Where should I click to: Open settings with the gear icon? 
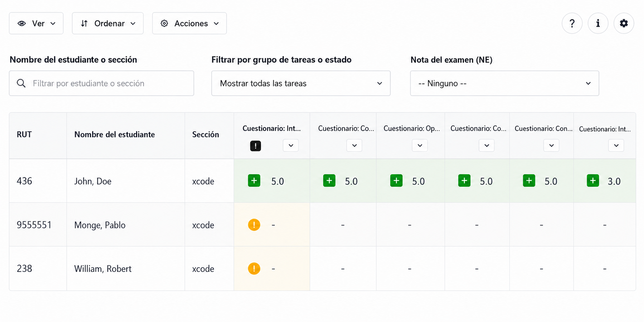(x=624, y=23)
